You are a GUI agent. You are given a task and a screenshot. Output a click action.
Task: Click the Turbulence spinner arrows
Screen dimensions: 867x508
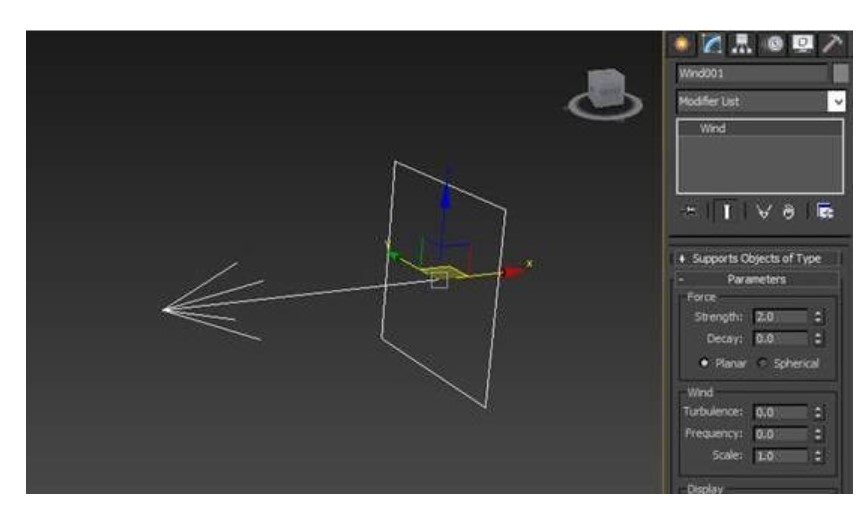(x=818, y=412)
